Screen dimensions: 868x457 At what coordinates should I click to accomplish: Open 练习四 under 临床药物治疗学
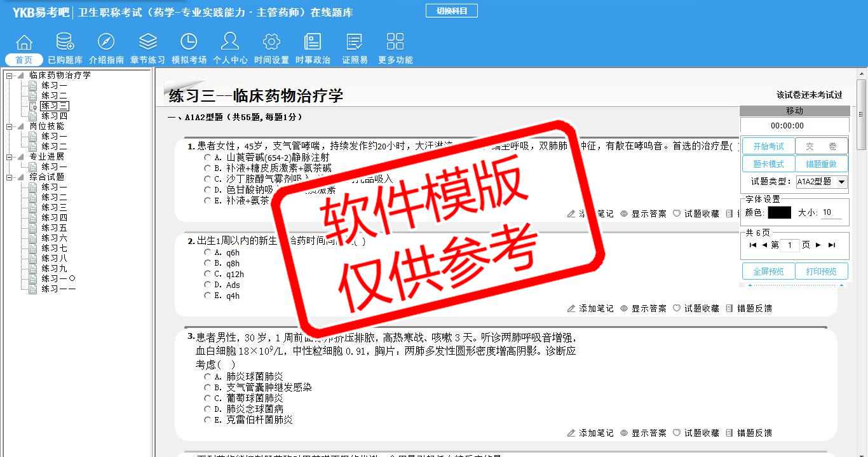tap(55, 116)
